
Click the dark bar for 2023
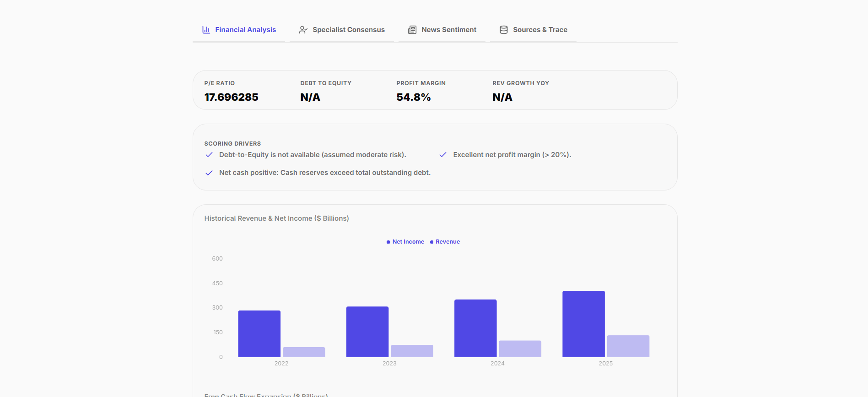point(367,332)
